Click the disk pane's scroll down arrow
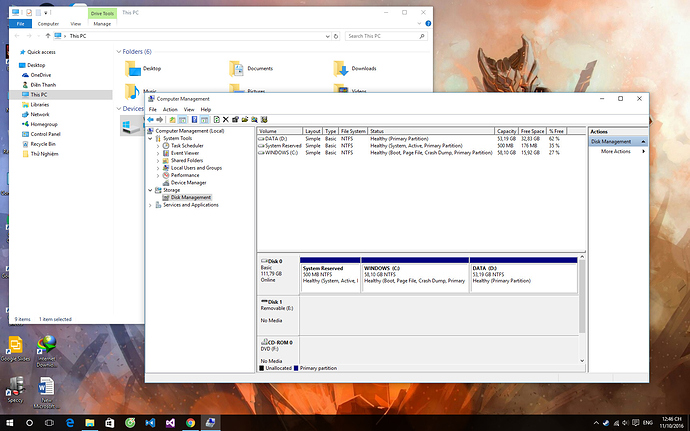Image resolution: width=690 pixels, height=431 pixels. point(582,361)
